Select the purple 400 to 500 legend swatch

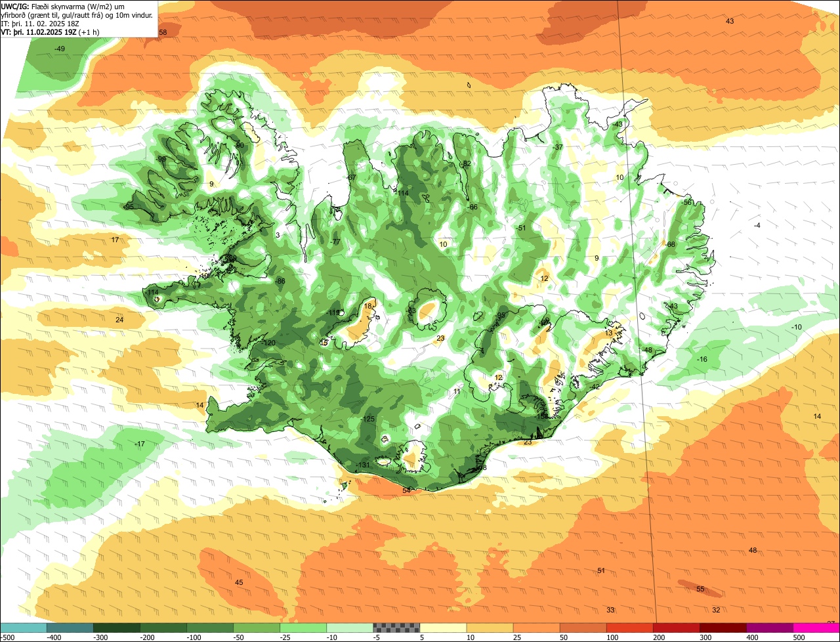[769, 627]
